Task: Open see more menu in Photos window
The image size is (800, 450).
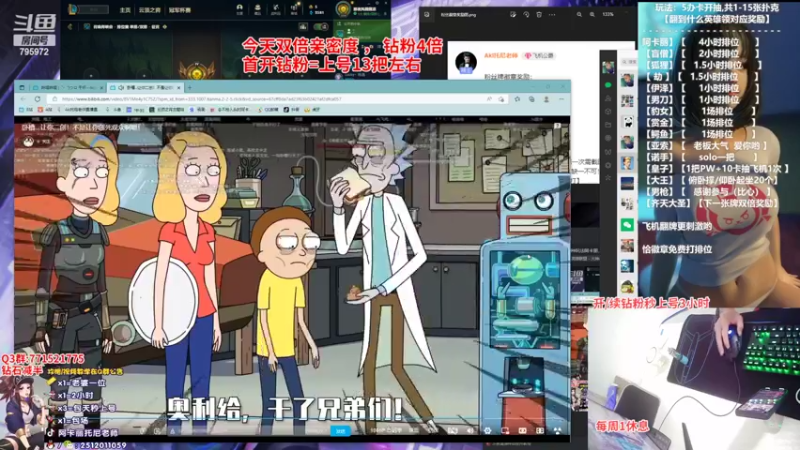Action: [552, 15]
